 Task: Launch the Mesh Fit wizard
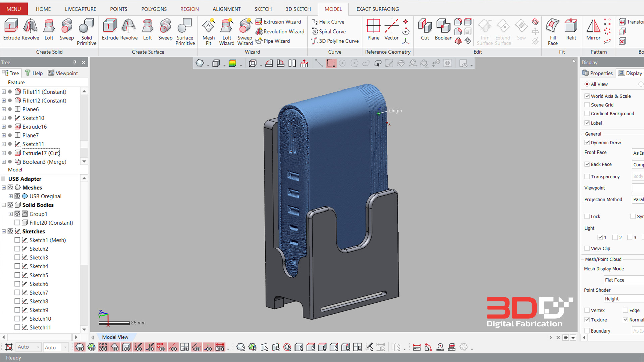[x=208, y=32]
